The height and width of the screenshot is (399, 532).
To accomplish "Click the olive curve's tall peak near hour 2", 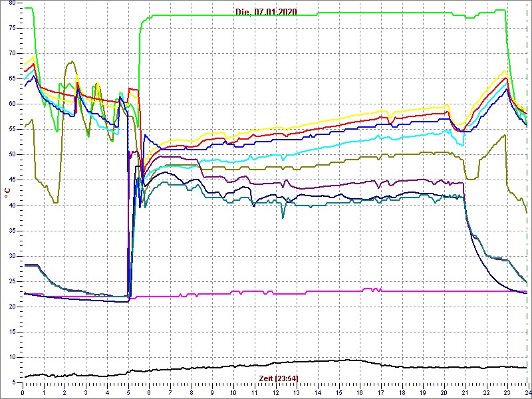I will (70, 63).
